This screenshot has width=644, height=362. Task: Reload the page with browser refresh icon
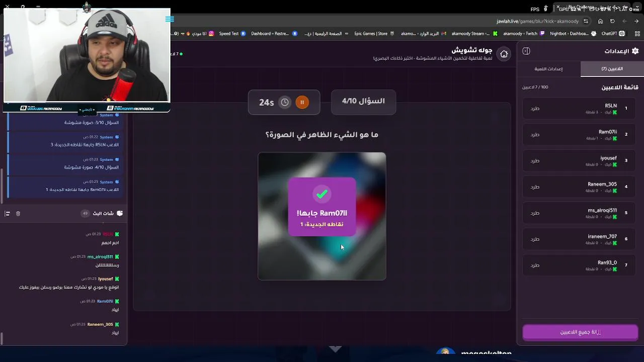pyautogui.click(x=612, y=21)
